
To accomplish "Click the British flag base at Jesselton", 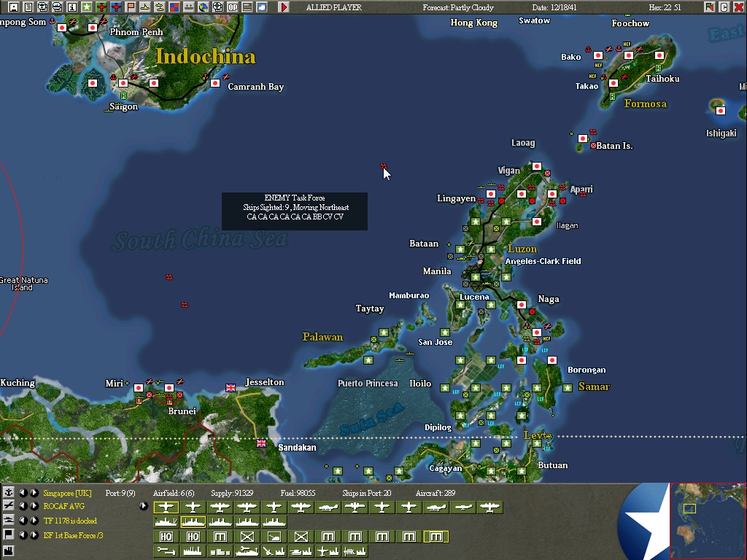I will pos(231,388).
